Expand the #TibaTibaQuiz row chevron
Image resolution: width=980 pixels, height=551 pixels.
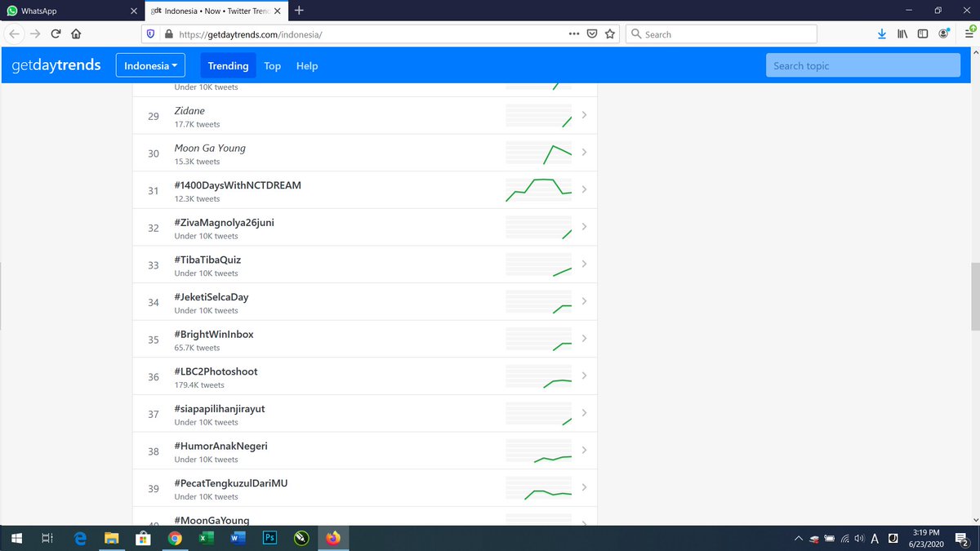click(584, 264)
